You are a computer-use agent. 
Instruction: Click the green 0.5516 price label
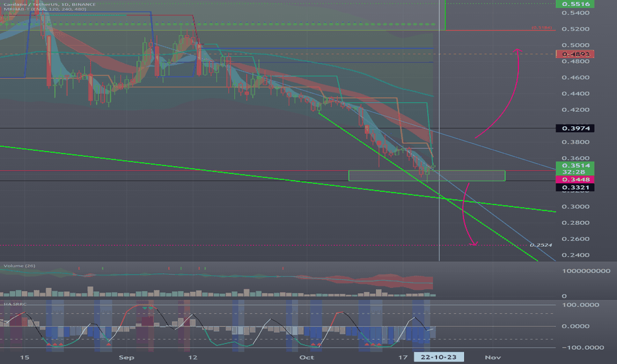[x=575, y=4]
